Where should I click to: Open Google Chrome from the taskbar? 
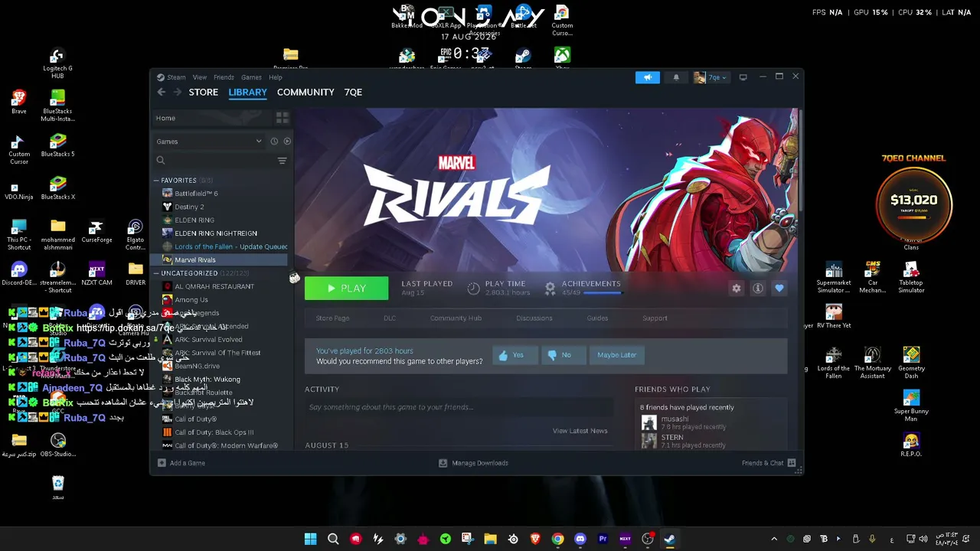(x=558, y=539)
